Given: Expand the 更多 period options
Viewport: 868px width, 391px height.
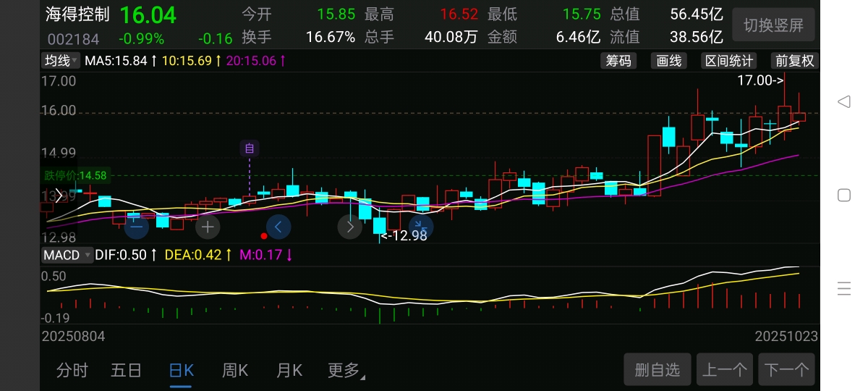Looking at the screenshot, I should (x=346, y=371).
